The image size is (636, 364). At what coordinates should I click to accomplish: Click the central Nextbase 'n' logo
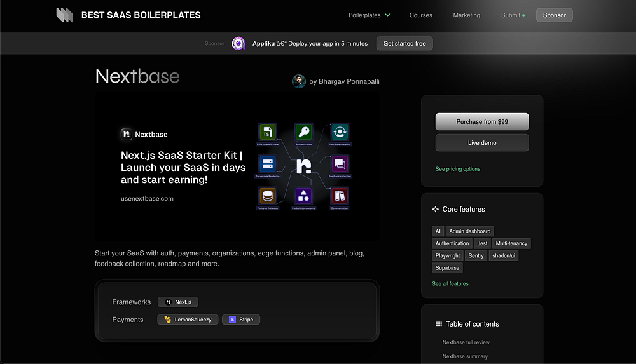point(304,166)
